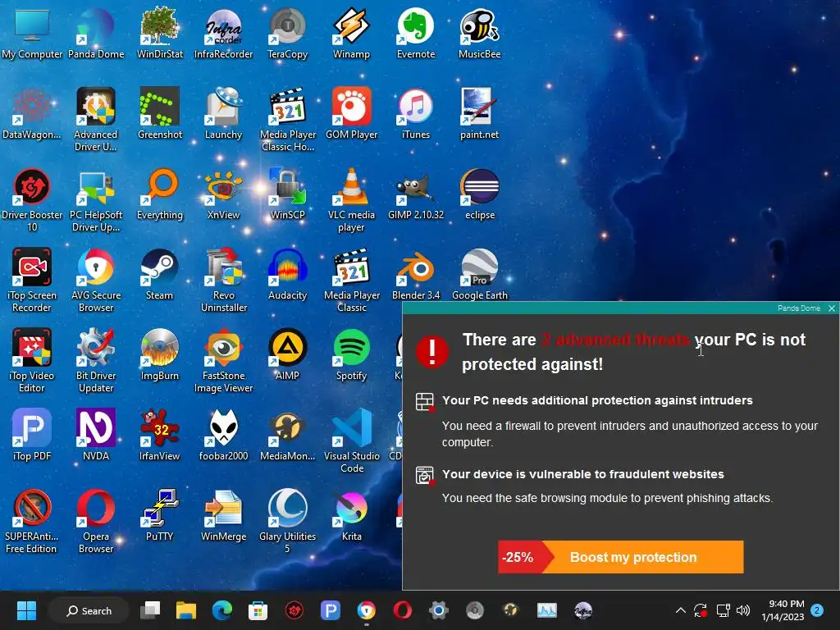This screenshot has height=630, width=840.
Task: Open Task View from the taskbar
Action: click(x=150, y=610)
